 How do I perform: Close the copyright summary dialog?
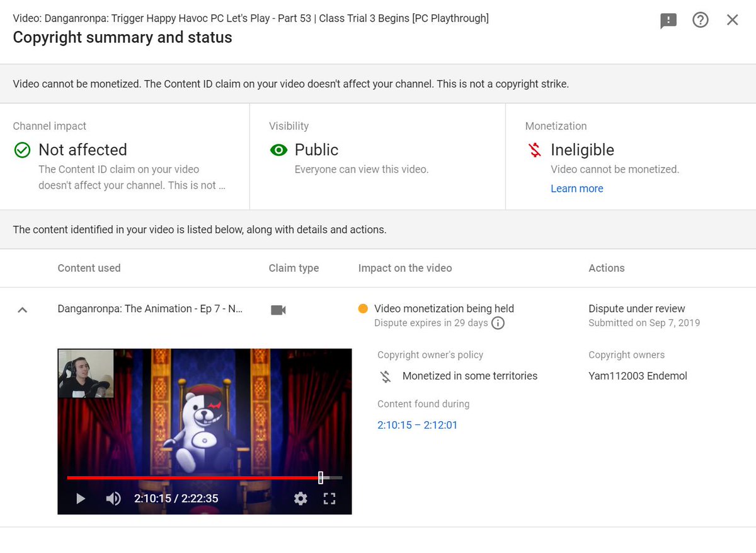pyautogui.click(x=732, y=20)
